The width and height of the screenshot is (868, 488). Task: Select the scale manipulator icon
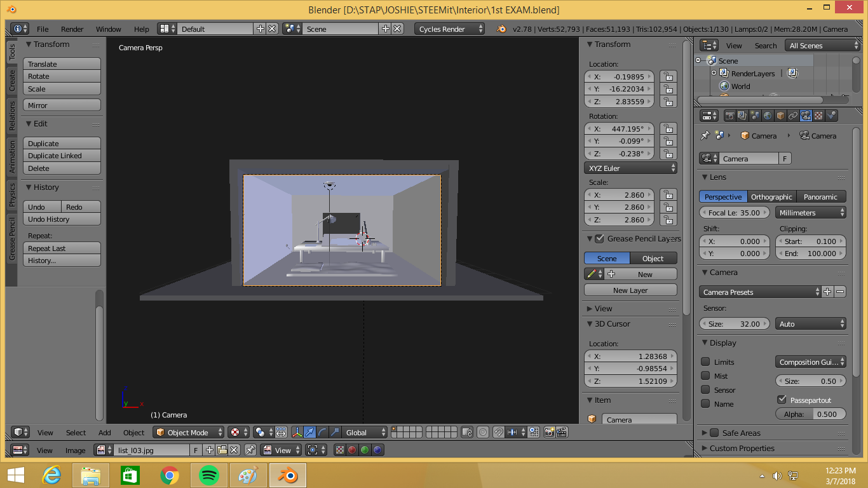click(x=335, y=432)
